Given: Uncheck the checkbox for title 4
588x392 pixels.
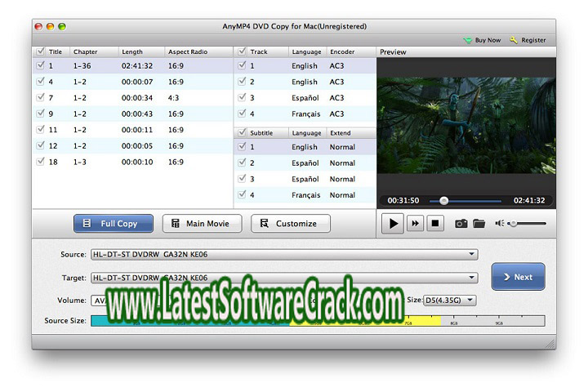Looking at the screenshot, I should pos(40,82).
